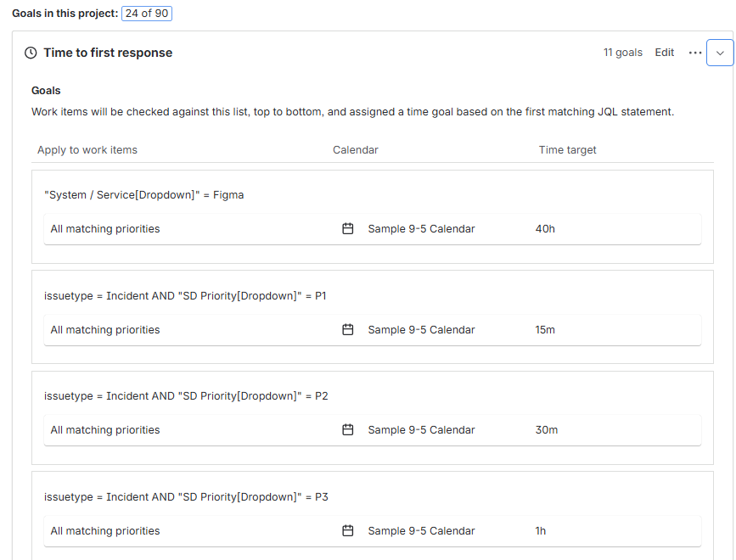The width and height of the screenshot is (736, 560).
Task: Click Sample 9-5 Calendar in the P2 row
Action: click(421, 429)
